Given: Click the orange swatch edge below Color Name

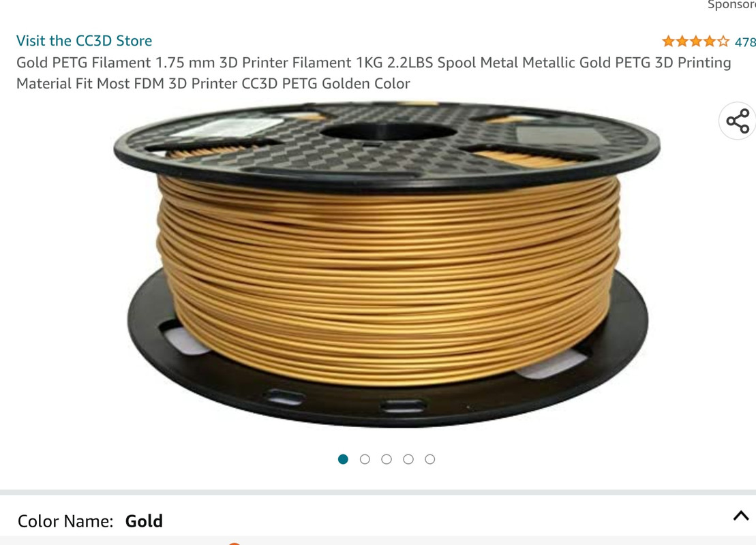Looking at the screenshot, I should point(235,543).
